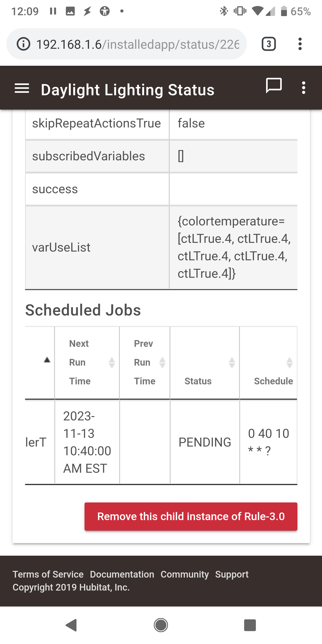View site info icon in address bar
The width and height of the screenshot is (322, 644).
[x=23, y=44]
